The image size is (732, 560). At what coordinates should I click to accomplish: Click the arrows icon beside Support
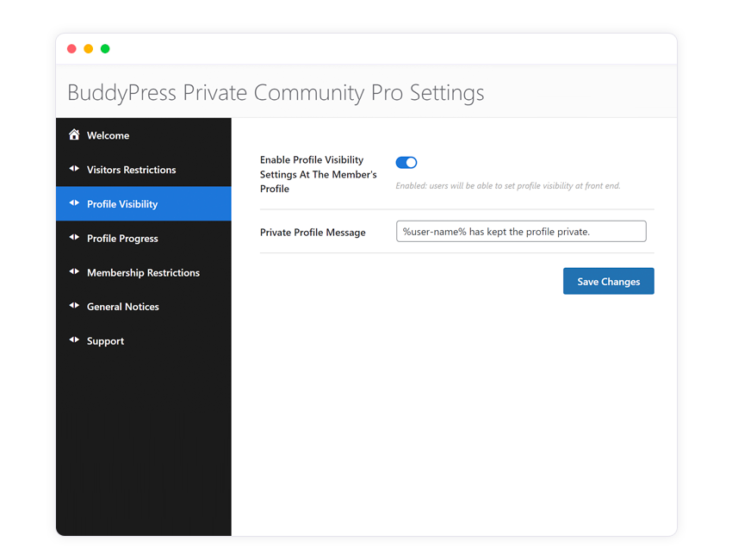(x=74, y=339)
